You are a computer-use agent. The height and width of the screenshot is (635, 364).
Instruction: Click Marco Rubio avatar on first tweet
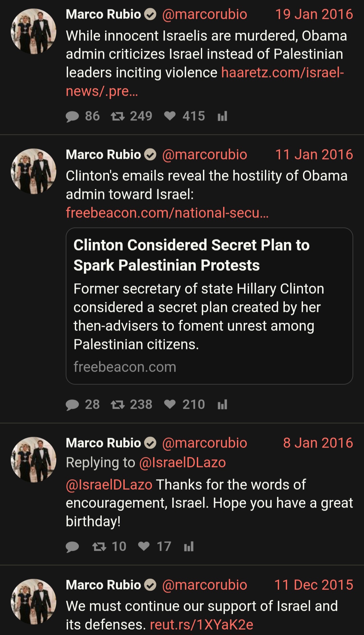(33, 31)
